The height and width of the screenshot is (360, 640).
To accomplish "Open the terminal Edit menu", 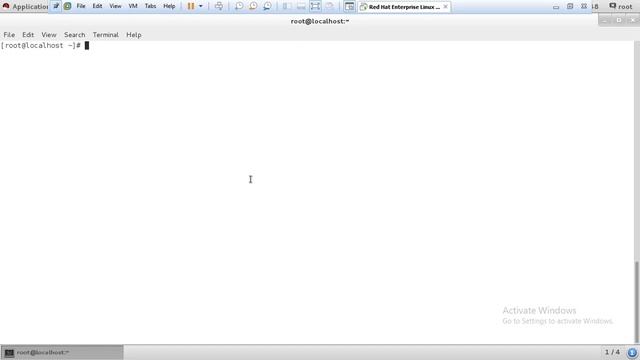I will point(28,35).
